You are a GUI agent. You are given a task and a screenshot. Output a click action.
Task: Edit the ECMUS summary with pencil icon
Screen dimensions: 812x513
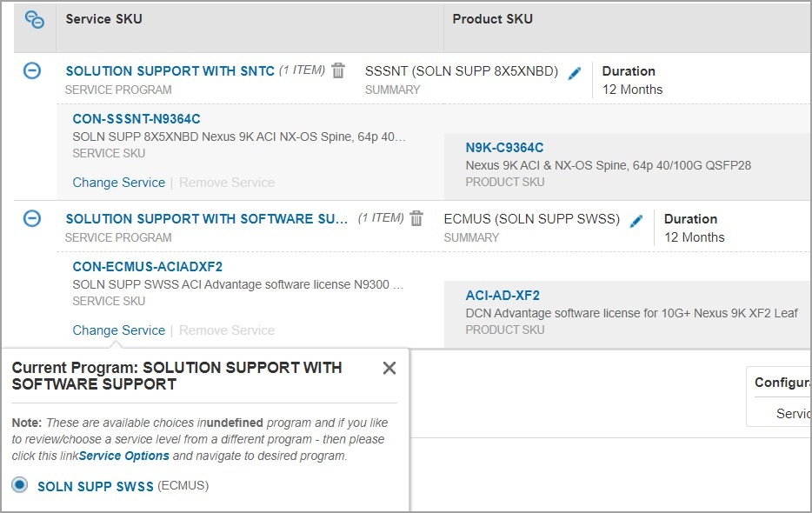[636, 222]
